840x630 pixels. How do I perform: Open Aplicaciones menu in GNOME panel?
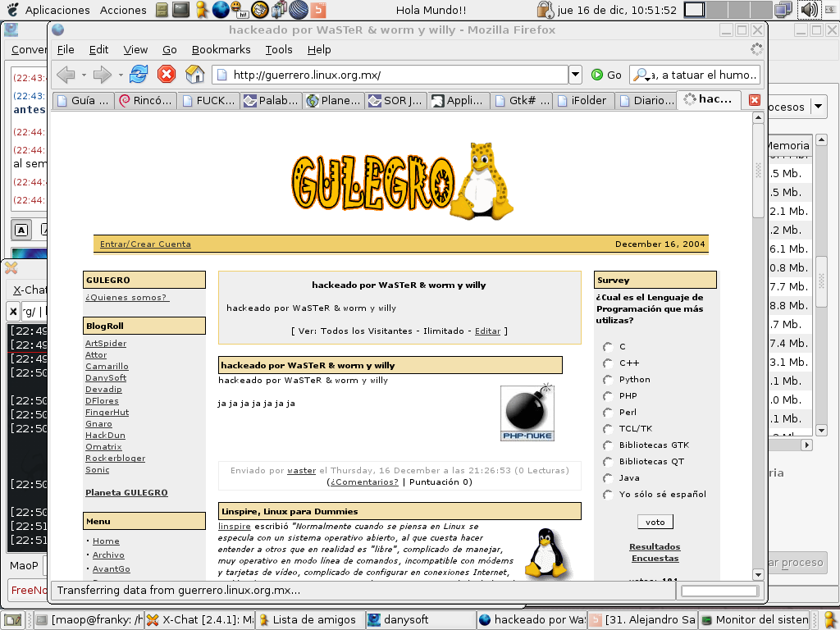click(x=58, y=10)
